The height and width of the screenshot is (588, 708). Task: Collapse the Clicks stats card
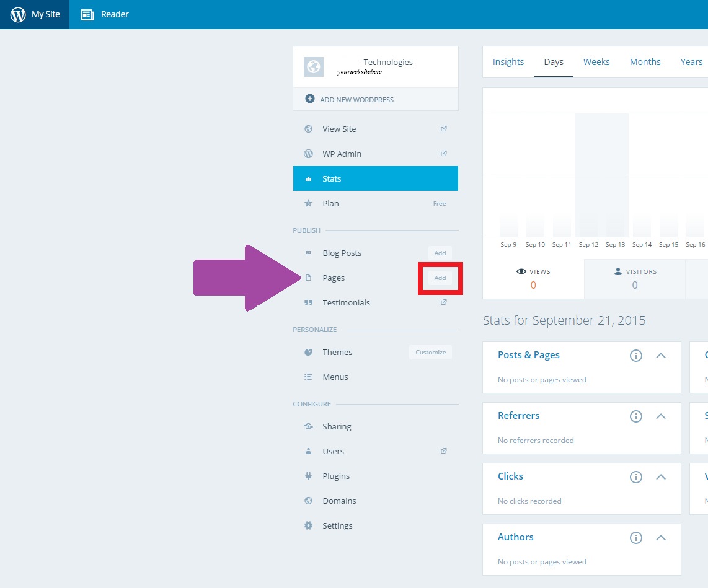661,477
